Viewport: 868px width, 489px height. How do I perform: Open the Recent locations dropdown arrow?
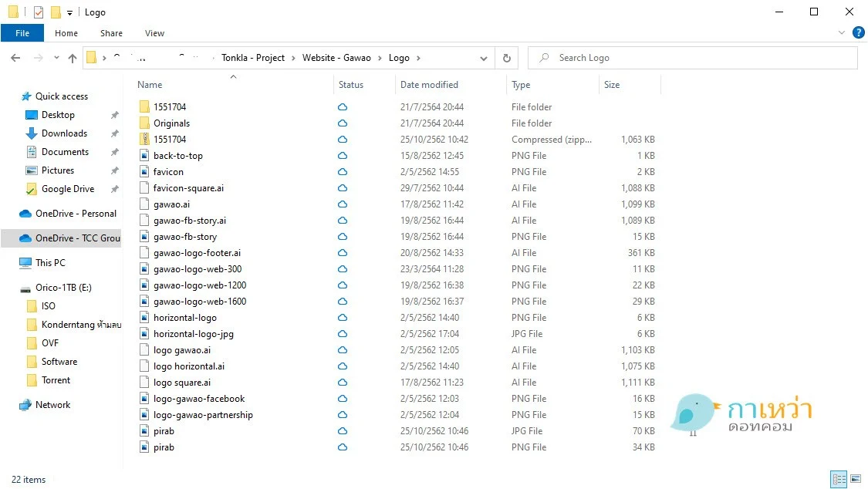click(x=56, y=58)
